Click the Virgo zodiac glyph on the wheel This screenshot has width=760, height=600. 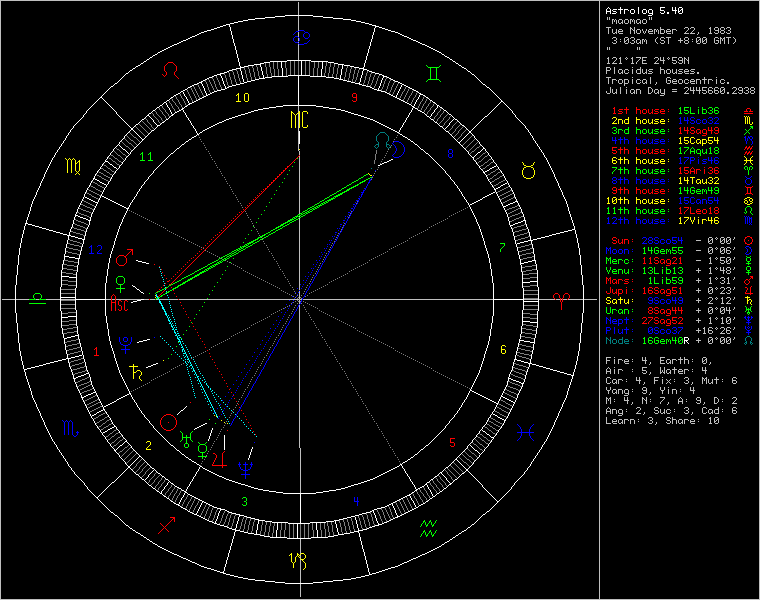coord(73,166)
